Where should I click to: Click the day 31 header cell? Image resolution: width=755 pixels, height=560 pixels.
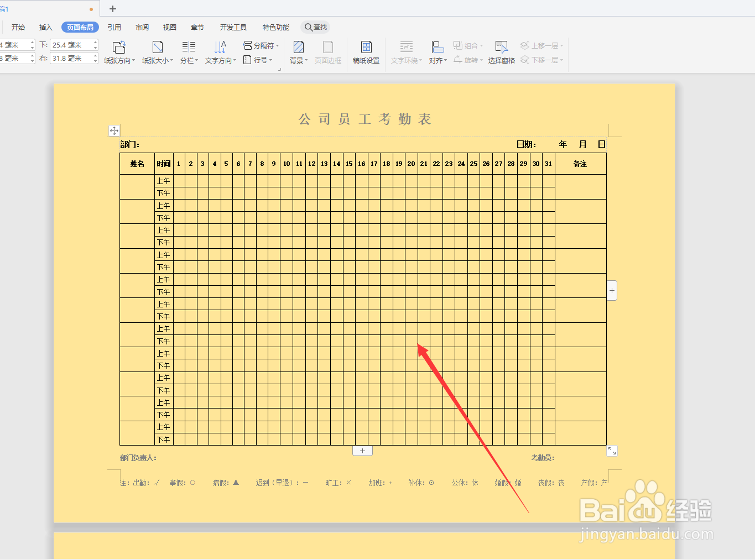point(548,164)
